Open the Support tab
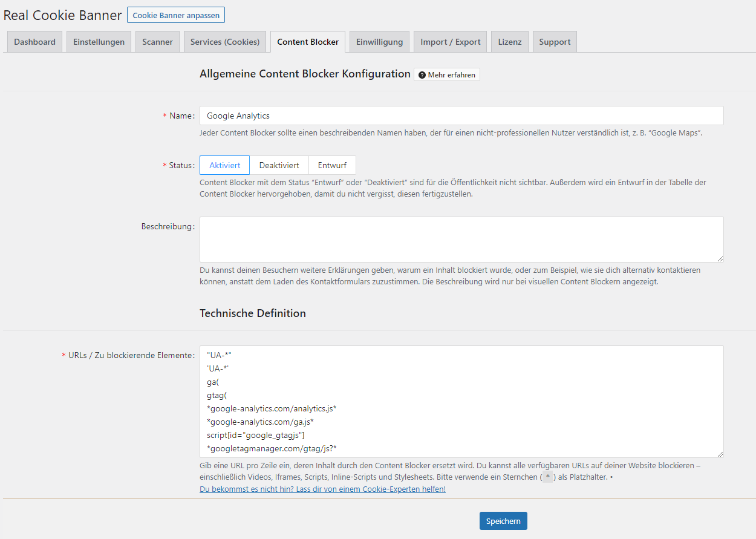Viewport: 756px width, 539px height. [555, 42]
